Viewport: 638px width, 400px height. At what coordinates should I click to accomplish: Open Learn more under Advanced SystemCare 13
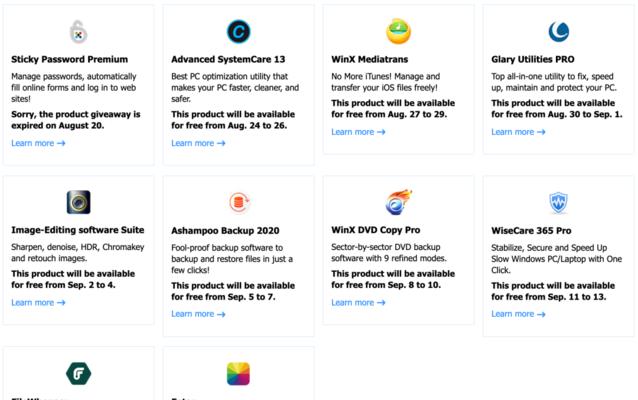point(198,143)
